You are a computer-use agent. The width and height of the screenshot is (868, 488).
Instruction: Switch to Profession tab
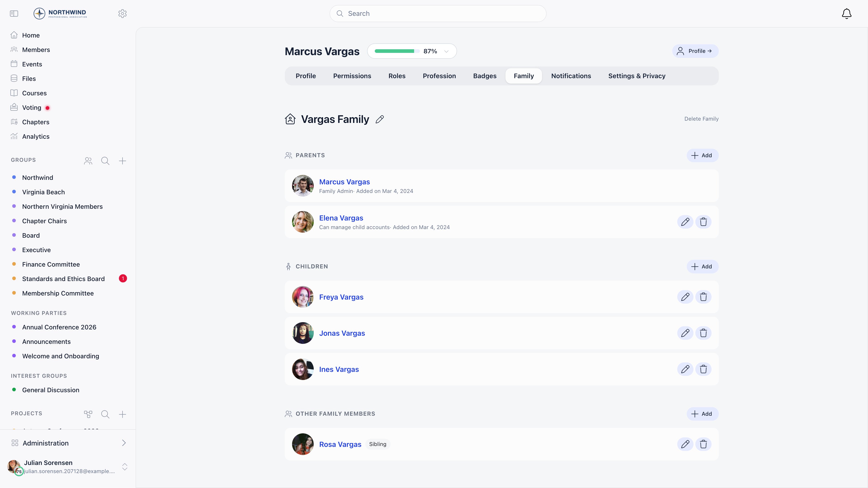click(x=439, y=76)
